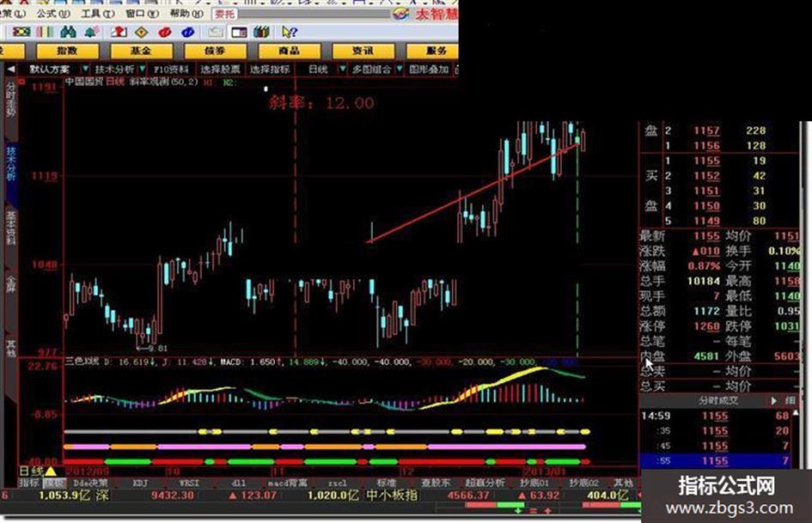Screen dimensions: 812x523
Task: Expand the 多图组合 dropdown arrow
Action: pos(400,69)
